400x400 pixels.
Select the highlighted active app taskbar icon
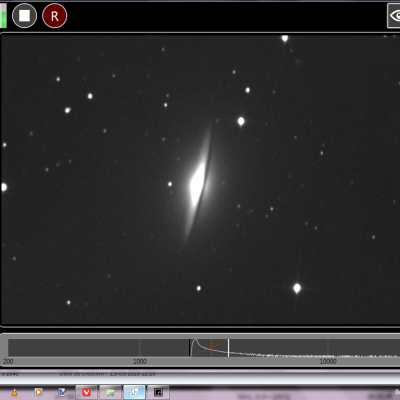134,392
